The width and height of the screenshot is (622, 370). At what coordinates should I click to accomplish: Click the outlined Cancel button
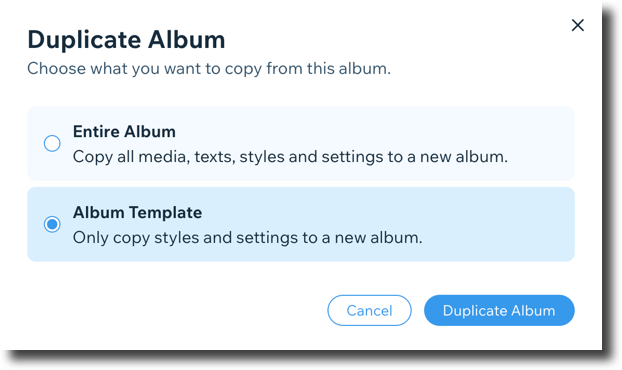369,310
